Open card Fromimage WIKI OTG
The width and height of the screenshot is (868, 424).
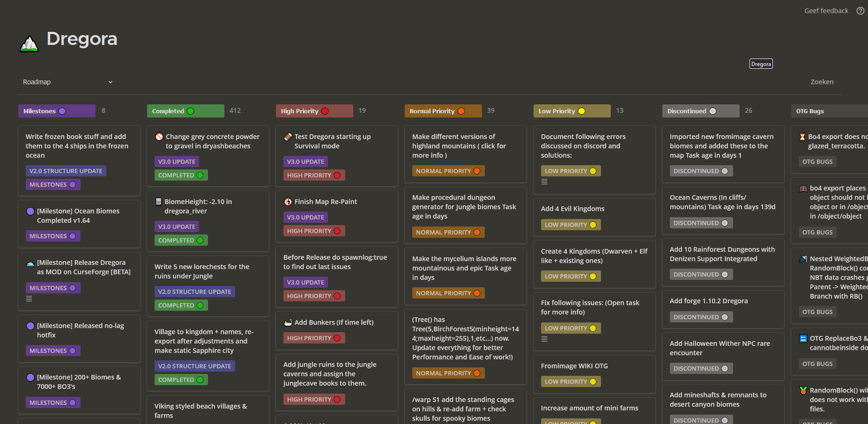click(594, 374)
